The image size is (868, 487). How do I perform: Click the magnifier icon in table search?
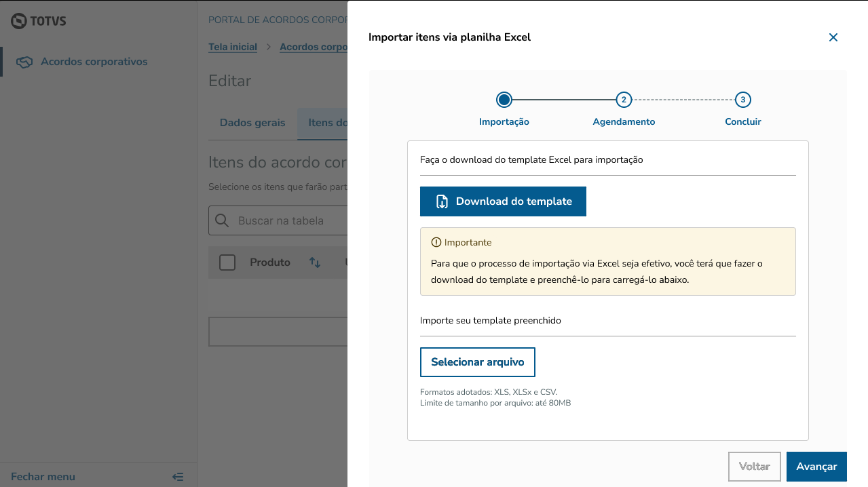[222, 220]
